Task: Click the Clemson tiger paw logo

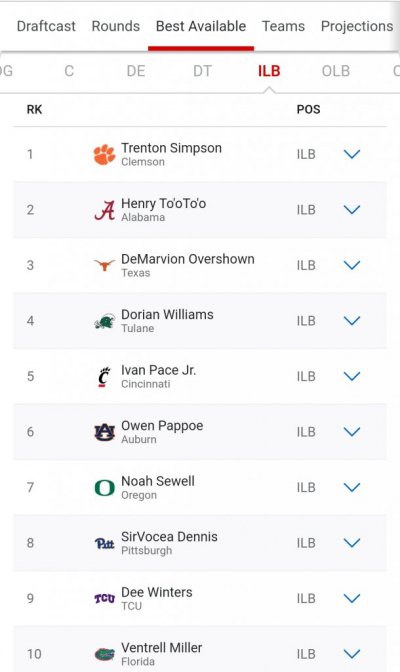Action: (x=104, y=154)
